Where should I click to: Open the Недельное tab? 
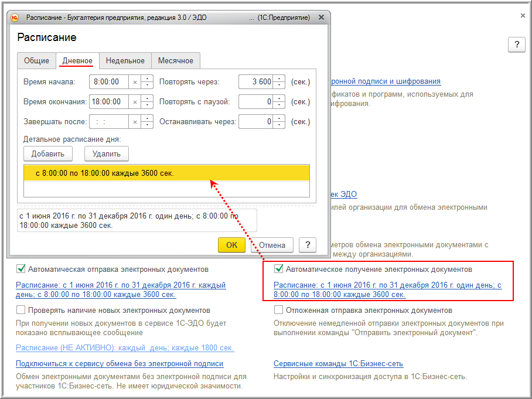pos(125,61)
